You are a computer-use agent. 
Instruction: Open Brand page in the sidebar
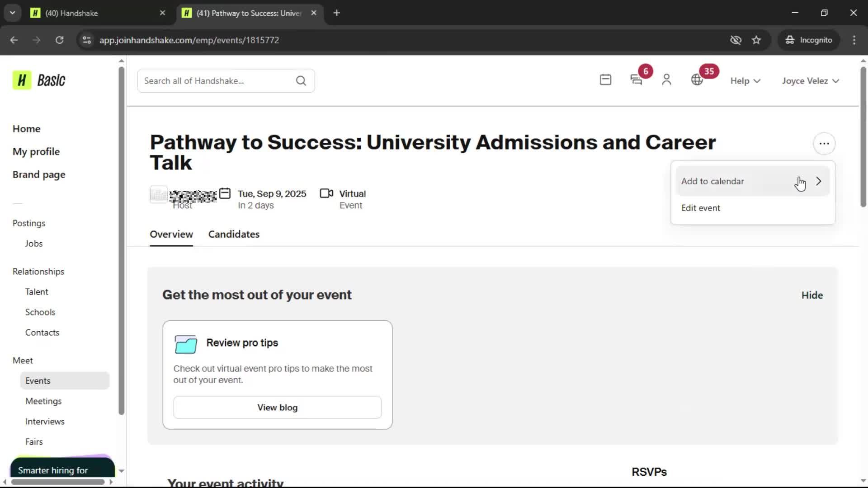[39, 175]
